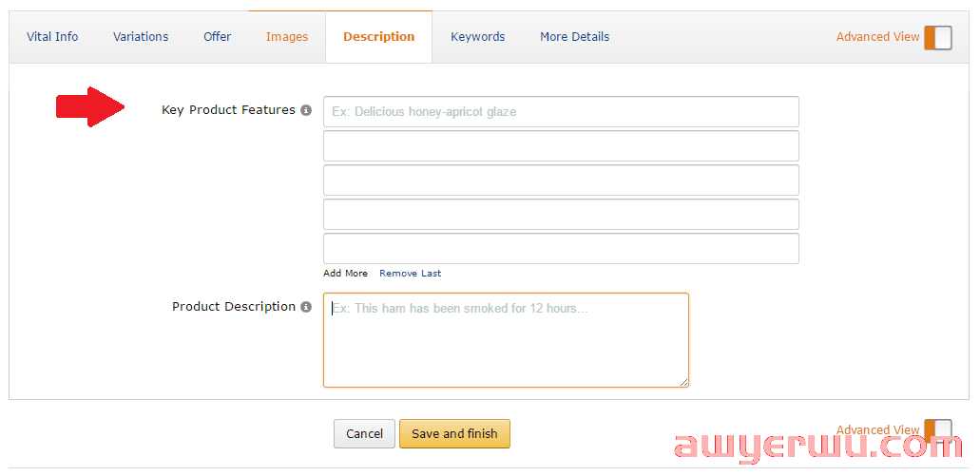Go to the Offer tab

pos(217,37)
